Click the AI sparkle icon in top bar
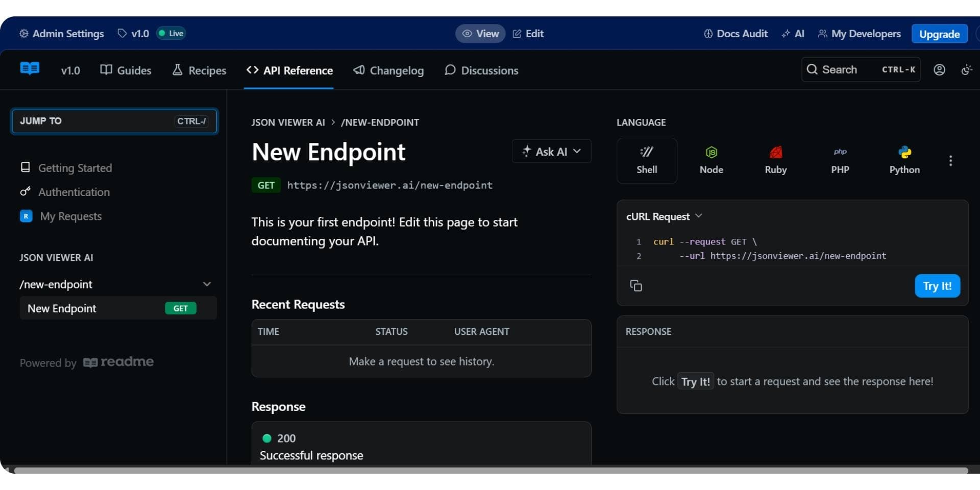980x490 pixels. (786, 34)
